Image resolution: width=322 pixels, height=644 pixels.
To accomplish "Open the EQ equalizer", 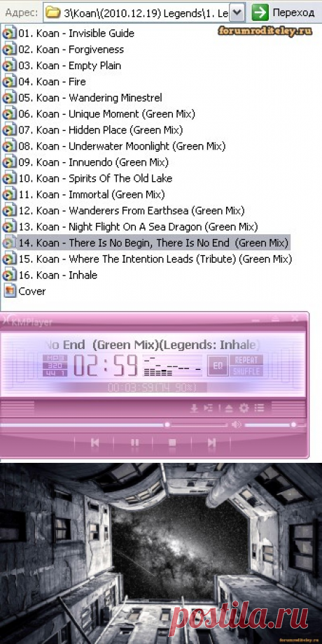I will [218, 366].
